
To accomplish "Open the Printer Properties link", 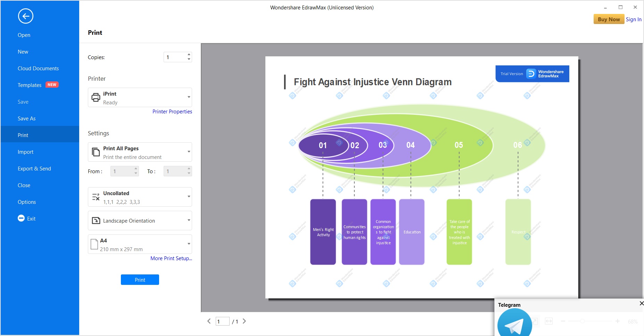I will [172, 112].
